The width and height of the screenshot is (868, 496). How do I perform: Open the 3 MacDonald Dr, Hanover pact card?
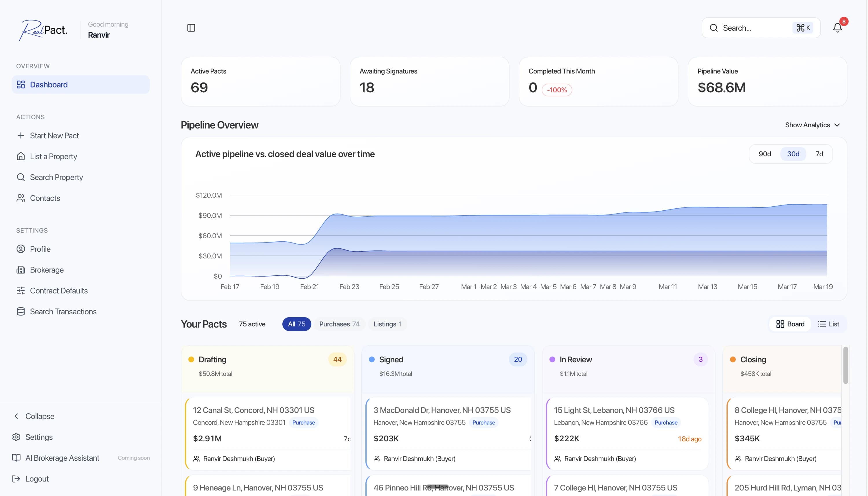pyautogui.click(x=448, y=434)
